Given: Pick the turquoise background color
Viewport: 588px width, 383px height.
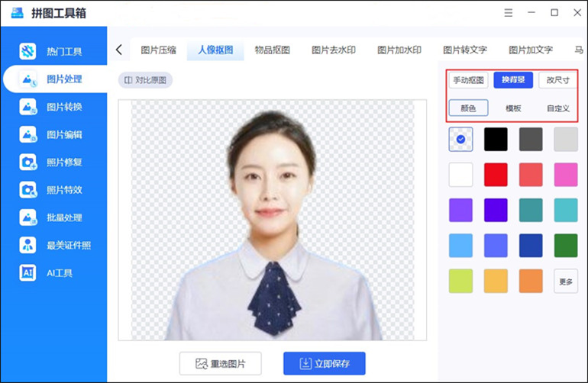Looking at the screenshot, I should point(566,211).
